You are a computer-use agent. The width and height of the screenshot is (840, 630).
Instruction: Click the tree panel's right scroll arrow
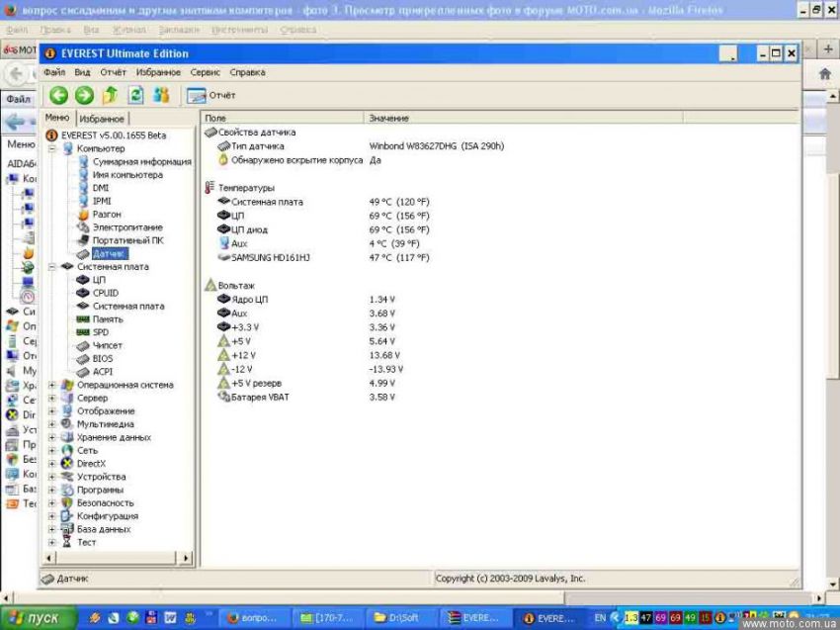tap(186, 558)
